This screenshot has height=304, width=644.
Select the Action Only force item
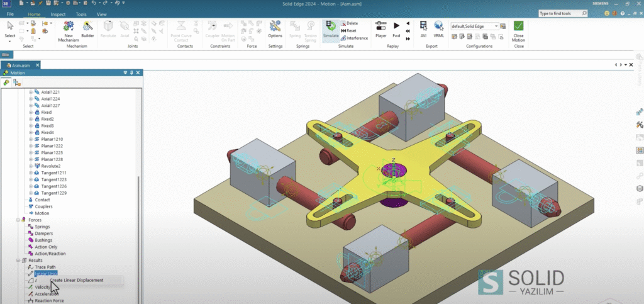(46, 247)
